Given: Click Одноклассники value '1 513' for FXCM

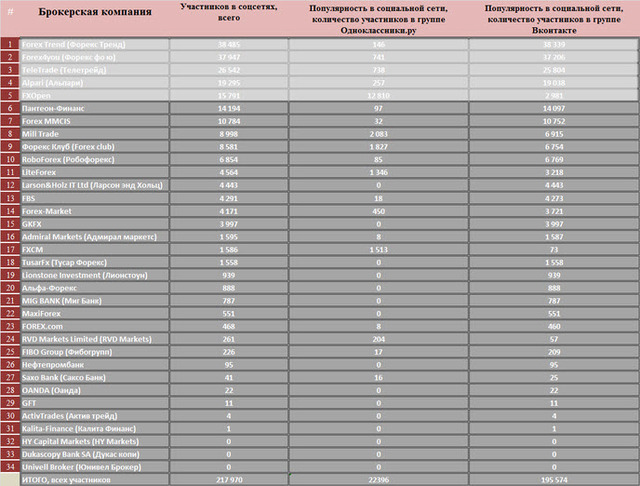Looking at the screenshot, I should (378, 249).
